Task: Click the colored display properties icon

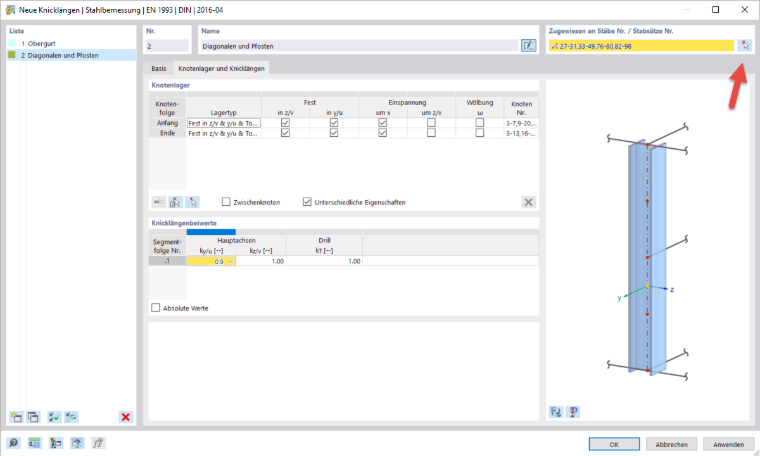Action: point(56,442)
